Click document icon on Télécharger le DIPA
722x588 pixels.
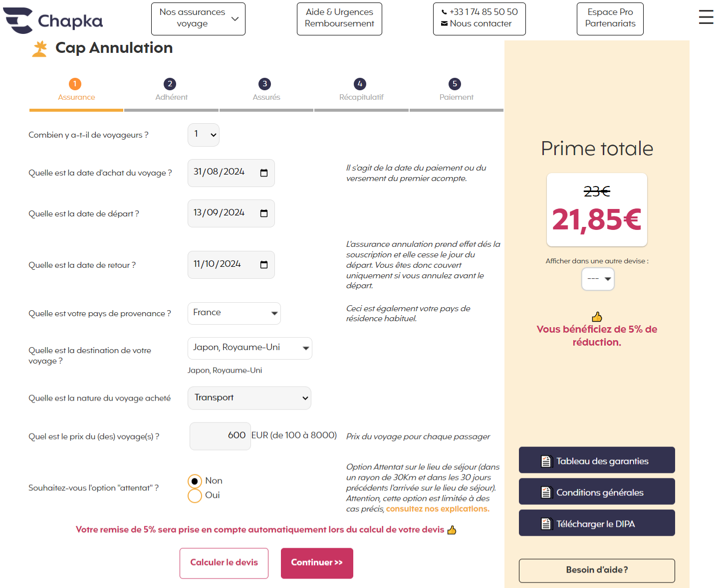point(546,524)
